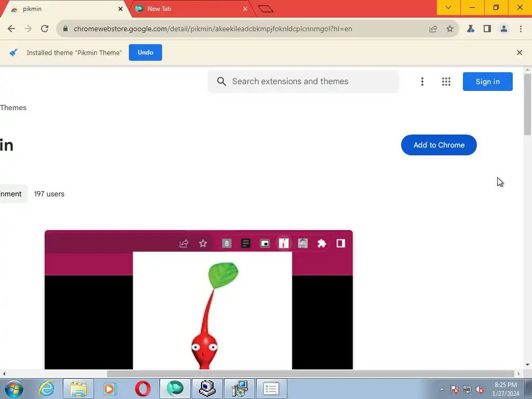Click the vertical page scrollbar thumb
Screen dimensions: 532x399
(x=527, y=104)
